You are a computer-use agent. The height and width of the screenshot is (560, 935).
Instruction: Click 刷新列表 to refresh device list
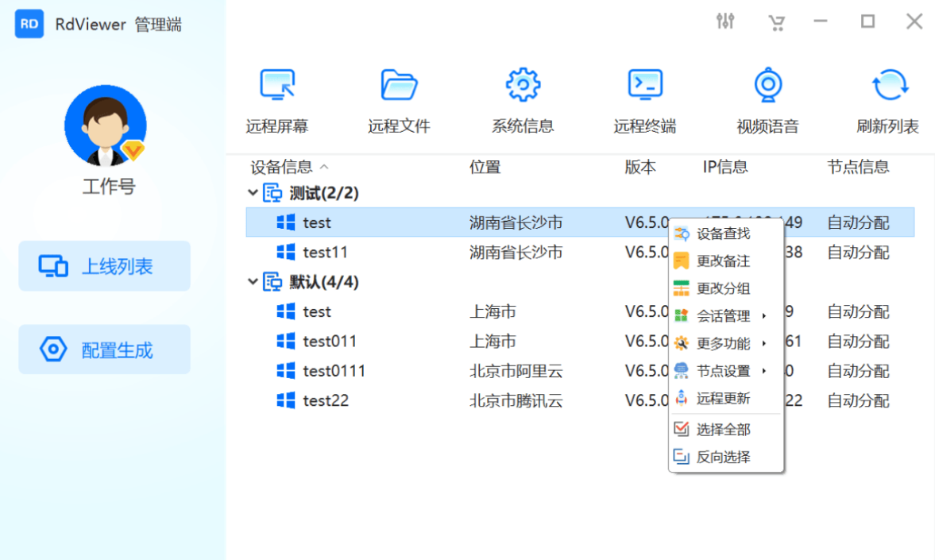click(889, 97)
